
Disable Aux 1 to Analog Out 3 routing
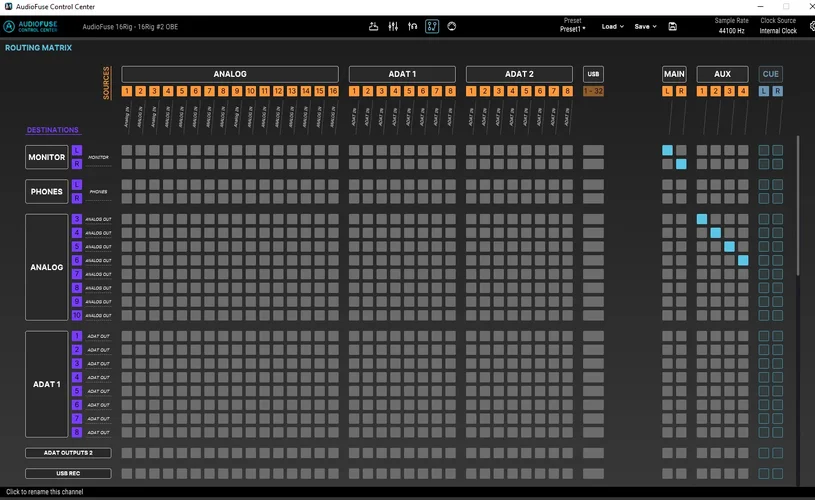(x=702, y=219)
